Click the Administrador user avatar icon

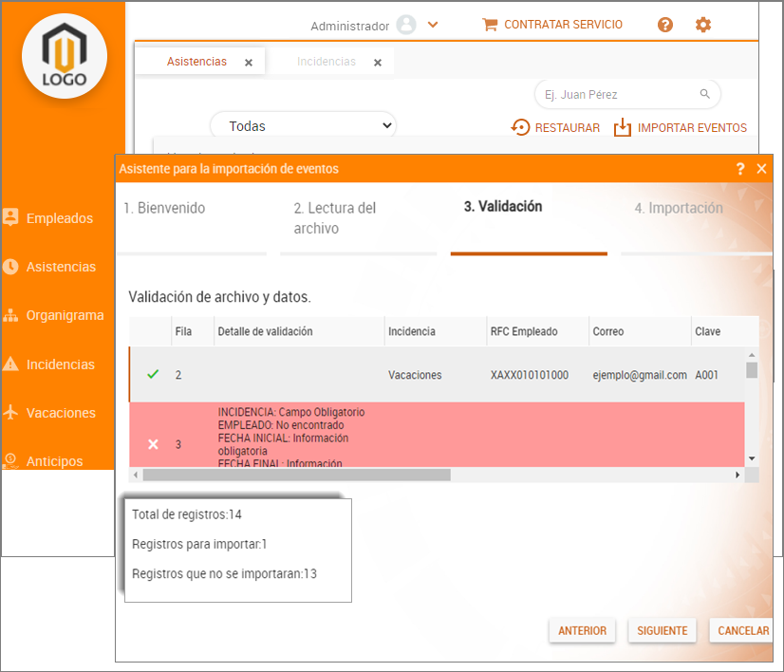(x=406, y=26)
